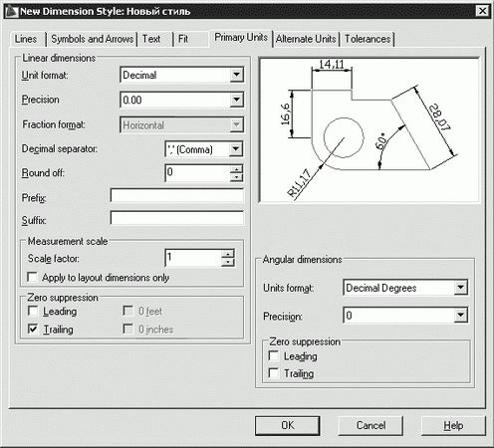Open the Fit tab
Image resolution: width=494 pixels, height=448 pixels.
point(191,39)
